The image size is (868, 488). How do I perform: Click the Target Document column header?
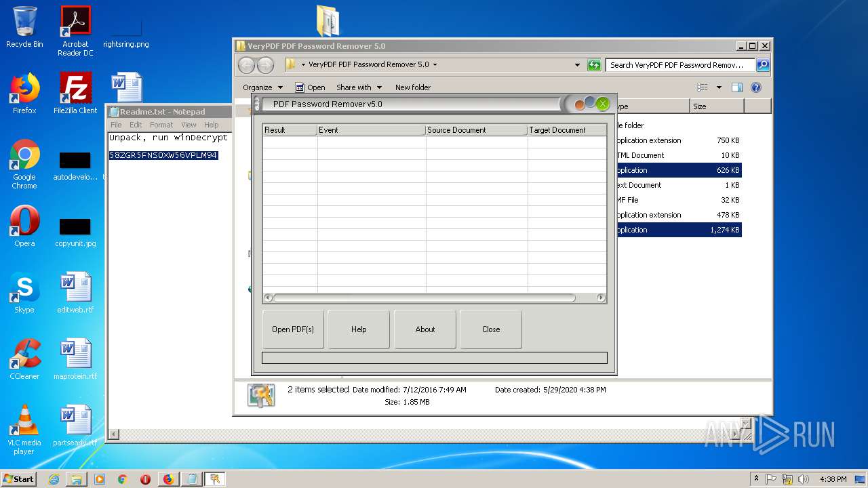pyautogui.click(x=567, y=130)
